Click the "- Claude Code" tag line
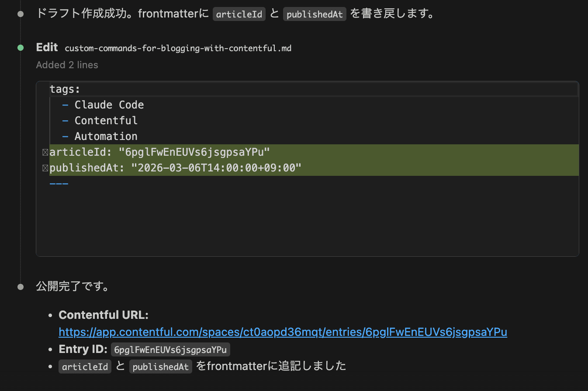Screen dimensions: 588x391 pyautogui.click(x=103, y=105)
